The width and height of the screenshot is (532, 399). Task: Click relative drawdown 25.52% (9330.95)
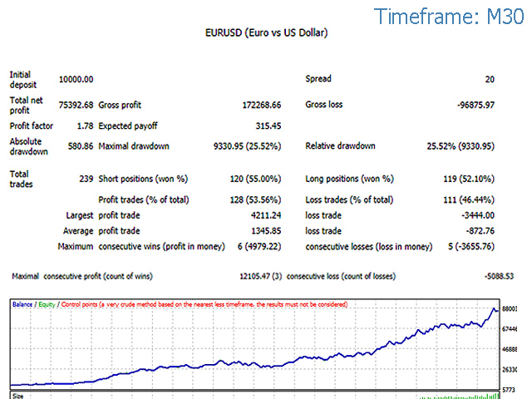click(x=461, y=146)
